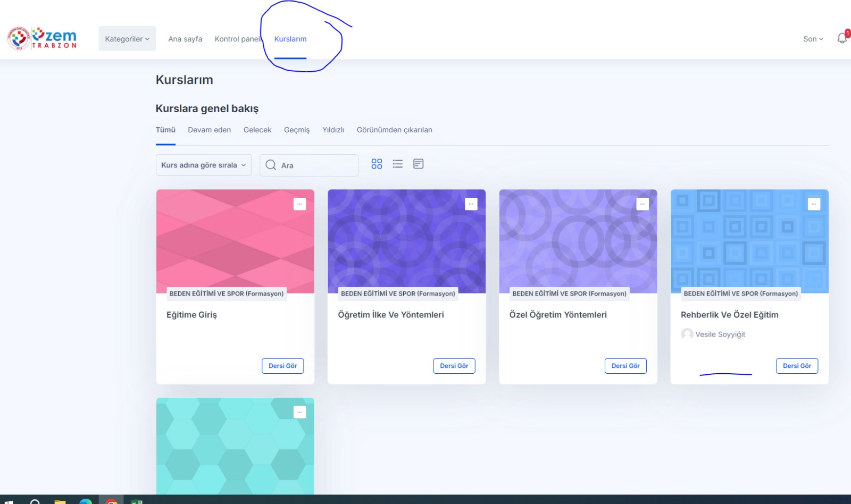Viewport: 851px width, 504px height.
Task: Expand the Kategoriler dropdown
Action: [127, 39]
